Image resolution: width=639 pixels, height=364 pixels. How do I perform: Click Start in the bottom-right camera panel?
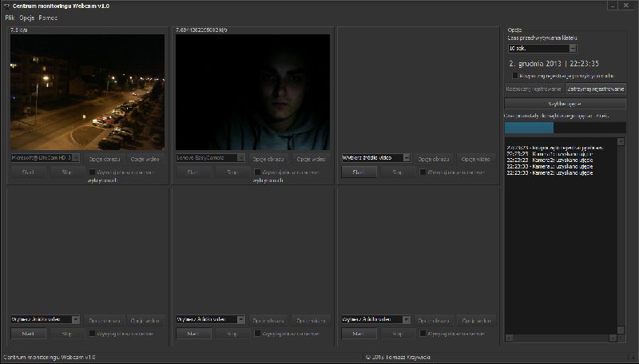coord(358,334)
